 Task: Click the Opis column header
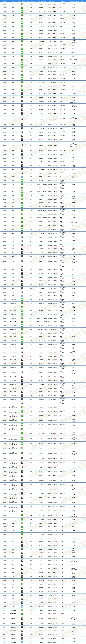coord(82,1)
